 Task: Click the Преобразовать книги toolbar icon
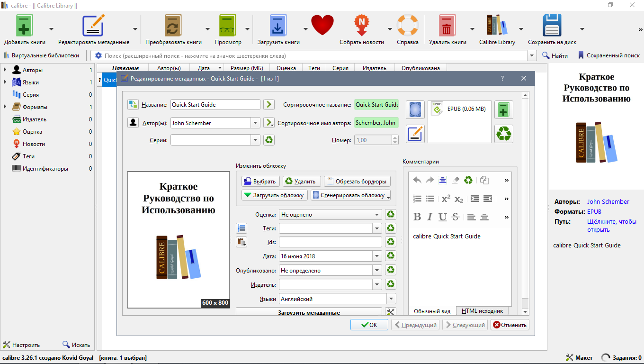click(x=173, y=25)
